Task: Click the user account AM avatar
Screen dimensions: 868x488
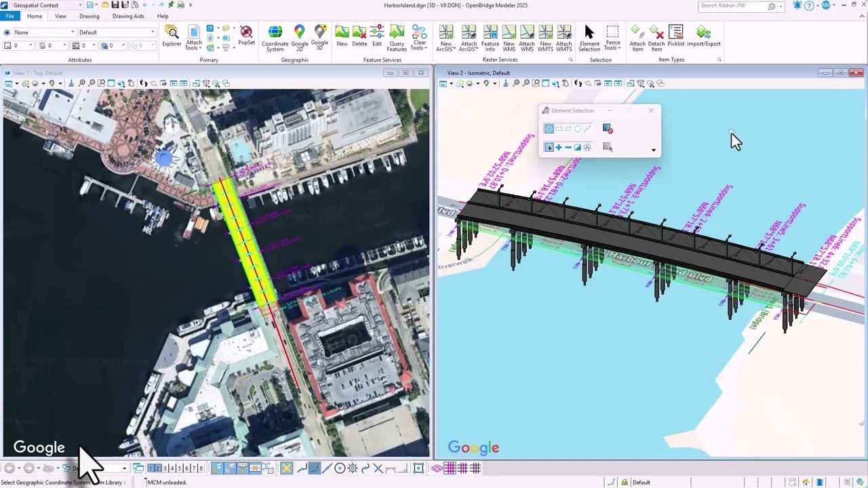Action: 825,5
